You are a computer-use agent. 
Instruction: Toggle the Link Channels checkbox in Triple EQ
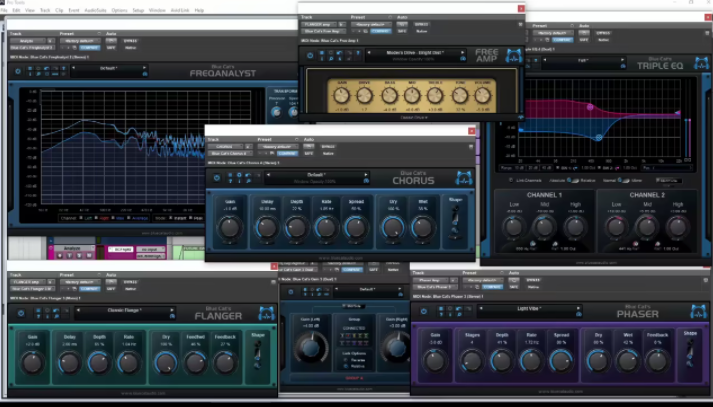pos(511,181)
